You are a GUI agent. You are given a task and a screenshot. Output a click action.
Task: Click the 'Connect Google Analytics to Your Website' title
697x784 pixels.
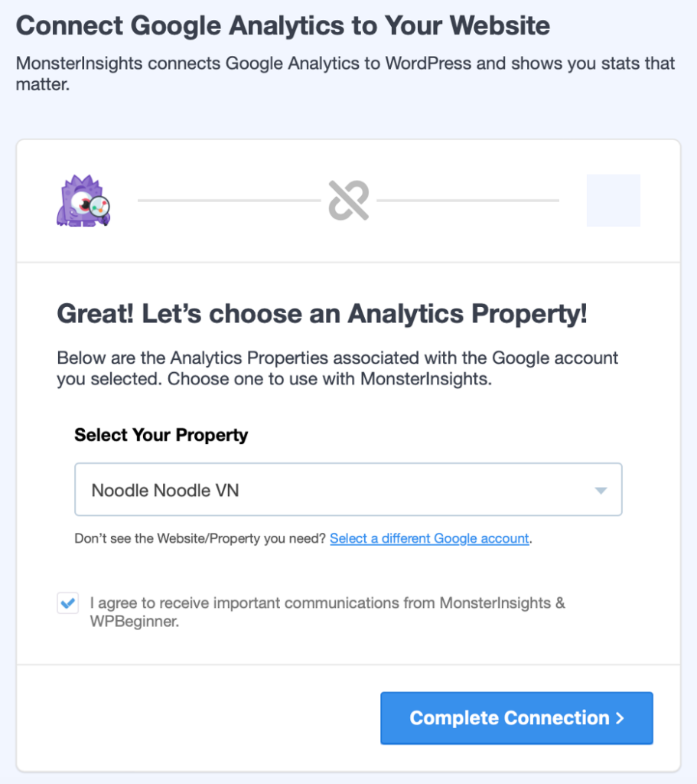click(283, 25)
